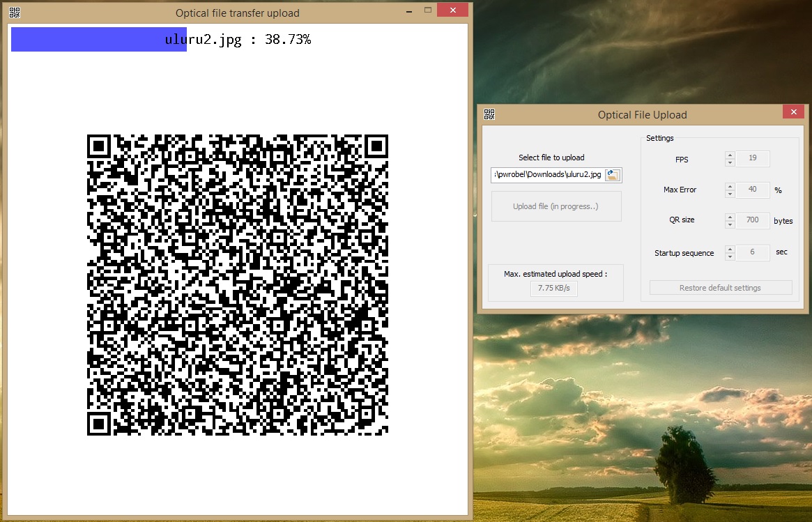Maximize the Optical file transfer upload window
The width and height of the screenshot is (812, 522).
pos(428,10)
